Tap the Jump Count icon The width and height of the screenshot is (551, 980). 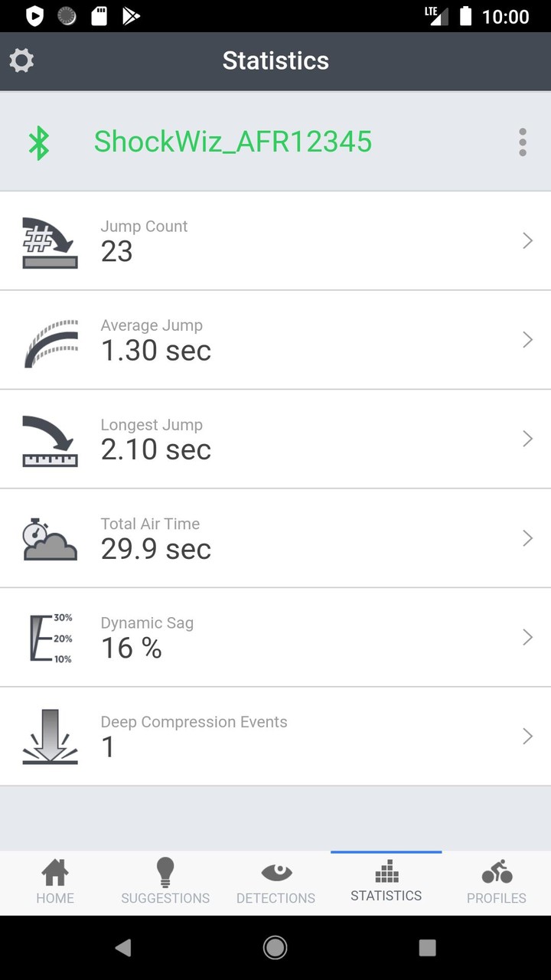51,242
